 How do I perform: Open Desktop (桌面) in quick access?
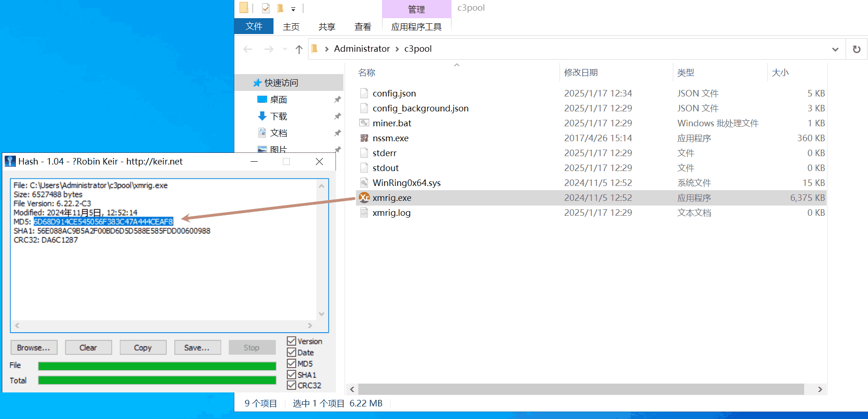pos(278,99)
